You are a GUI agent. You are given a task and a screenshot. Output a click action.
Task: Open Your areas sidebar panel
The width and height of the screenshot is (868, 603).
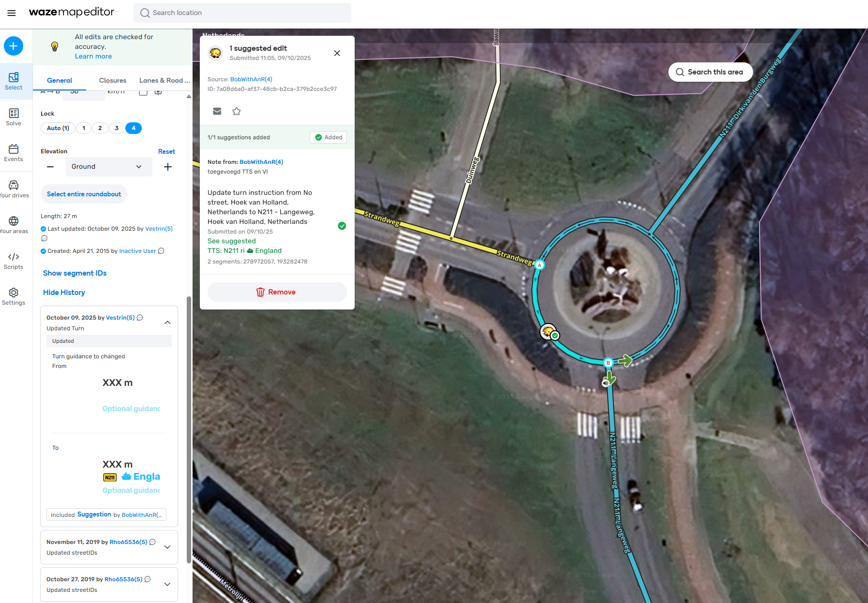[x=14, y=225]
